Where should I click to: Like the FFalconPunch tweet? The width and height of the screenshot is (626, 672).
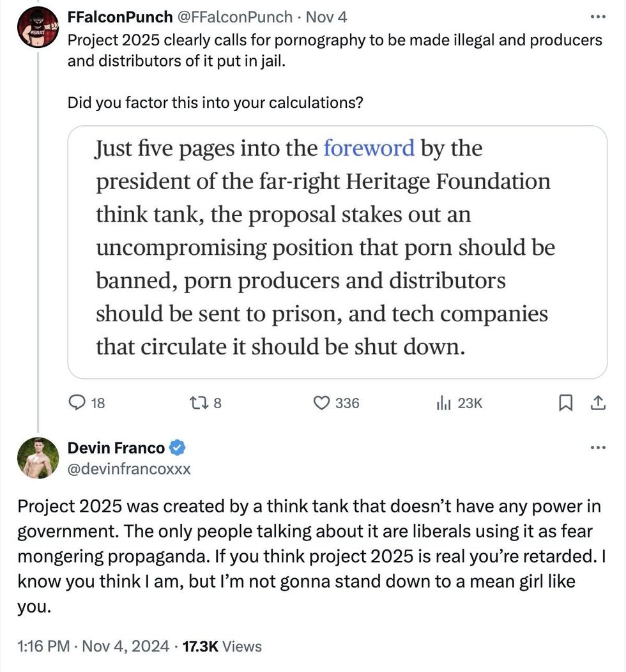tap(321, 403)
